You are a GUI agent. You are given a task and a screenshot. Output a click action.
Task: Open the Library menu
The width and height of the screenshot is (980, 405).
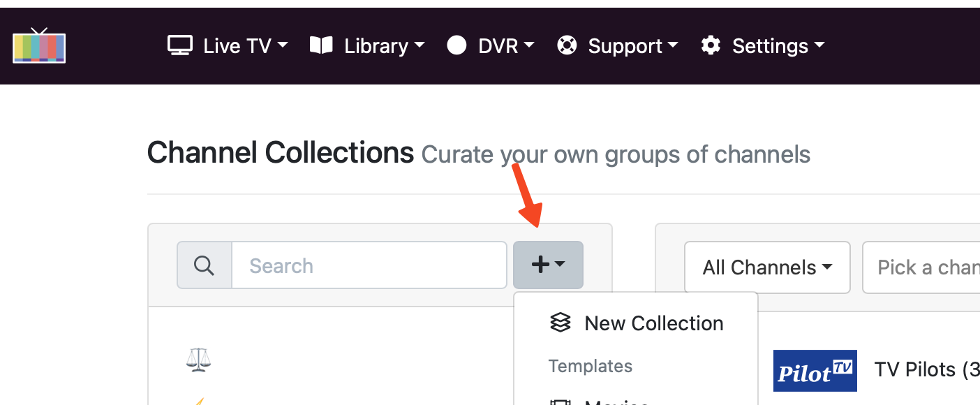click(x=376, y=46)
